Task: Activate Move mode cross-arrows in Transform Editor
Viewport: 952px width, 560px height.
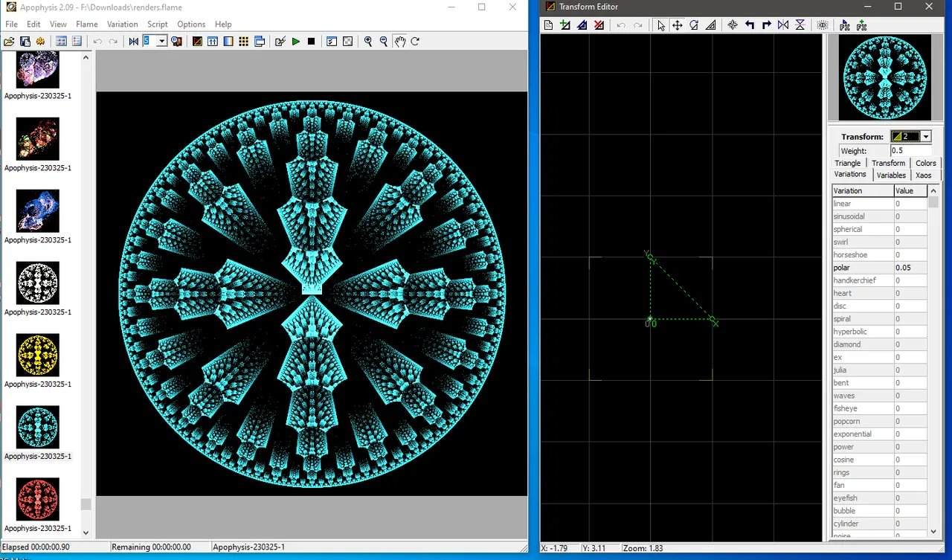Action: click(x=678, y=25)
